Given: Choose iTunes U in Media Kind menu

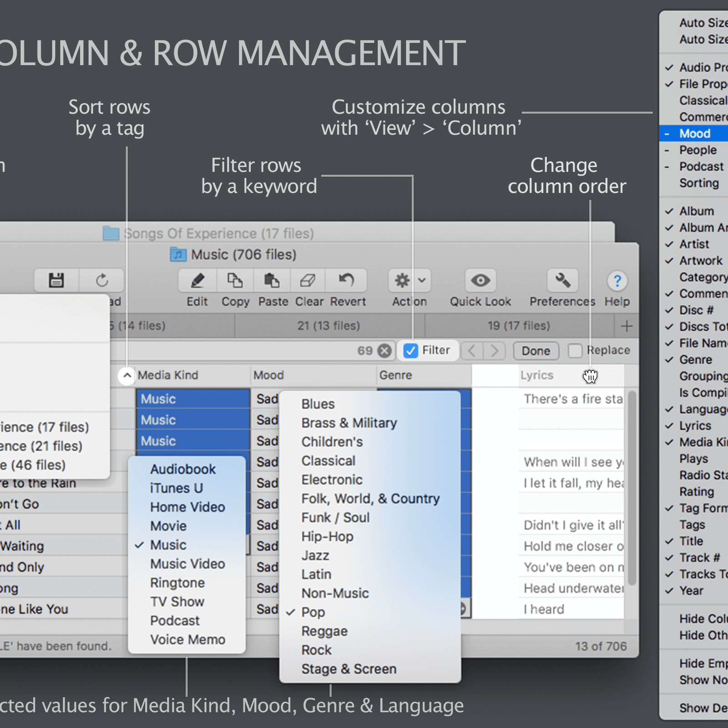Looking at the screenshot, I should click(187, 488).
